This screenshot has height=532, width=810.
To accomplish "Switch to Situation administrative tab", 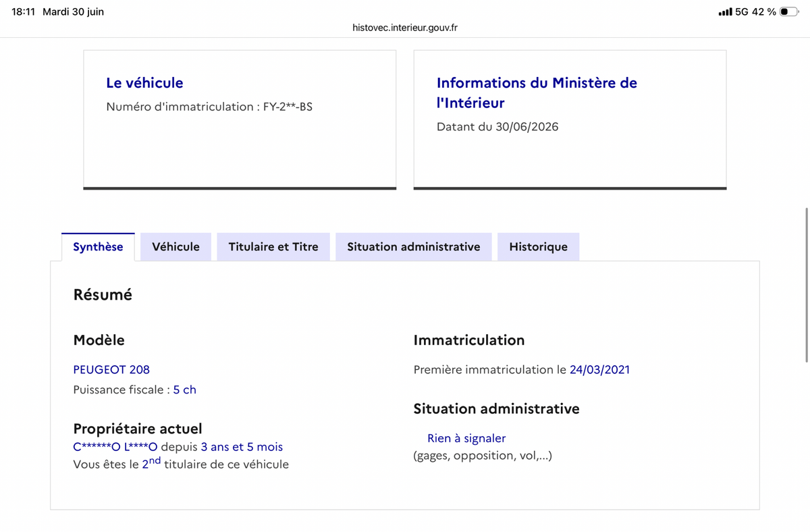I will pyautogui.click(x=414, y=247).
